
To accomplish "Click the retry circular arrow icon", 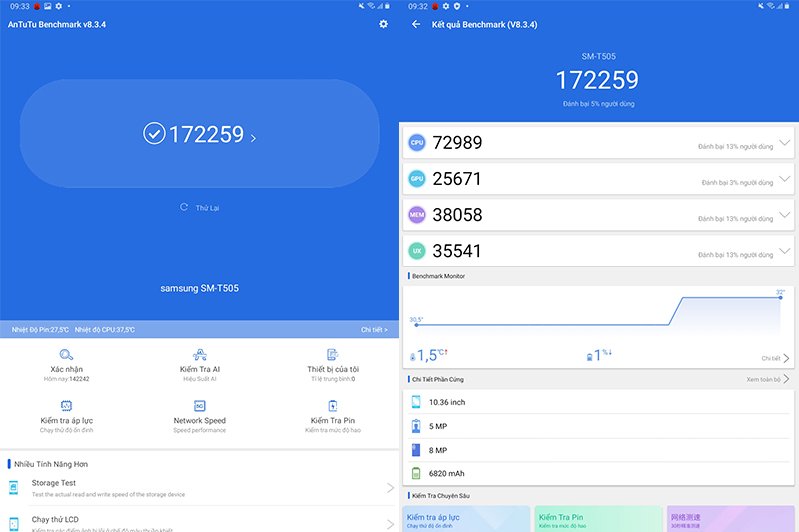I will click(x=184, y=207).
